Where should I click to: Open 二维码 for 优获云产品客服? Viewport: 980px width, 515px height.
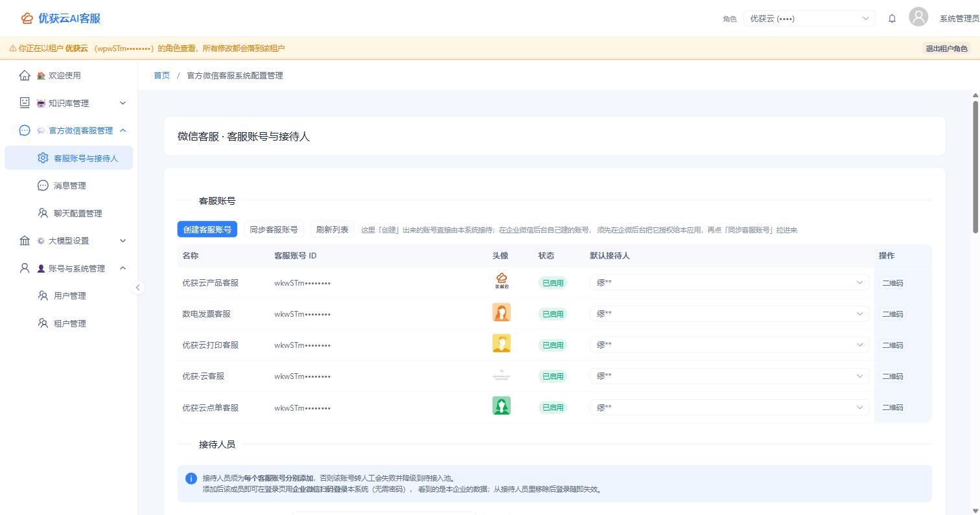coord(892,282)
